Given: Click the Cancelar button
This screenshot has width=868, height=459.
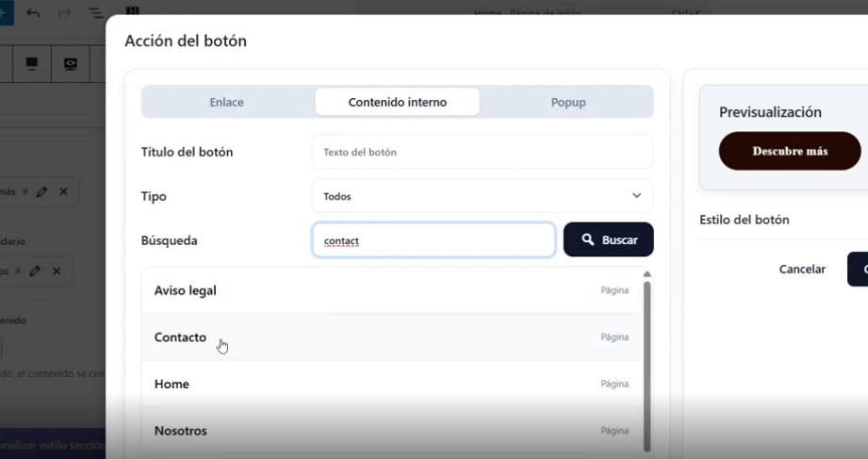Looking at the screenshot, I should [802, 270].
